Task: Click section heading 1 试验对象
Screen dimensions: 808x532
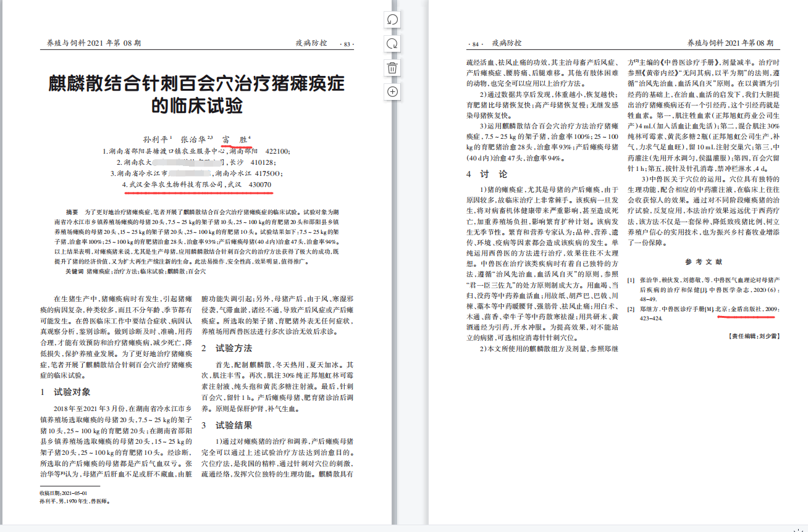Action: pos(65,392)
